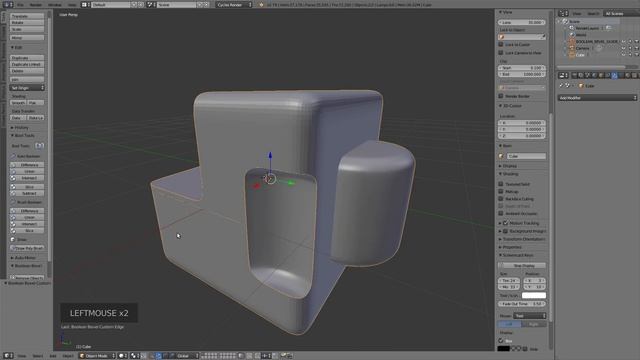Click the Draw Poly Brush button
Viewport: 640px width, 360px height.
27,248
